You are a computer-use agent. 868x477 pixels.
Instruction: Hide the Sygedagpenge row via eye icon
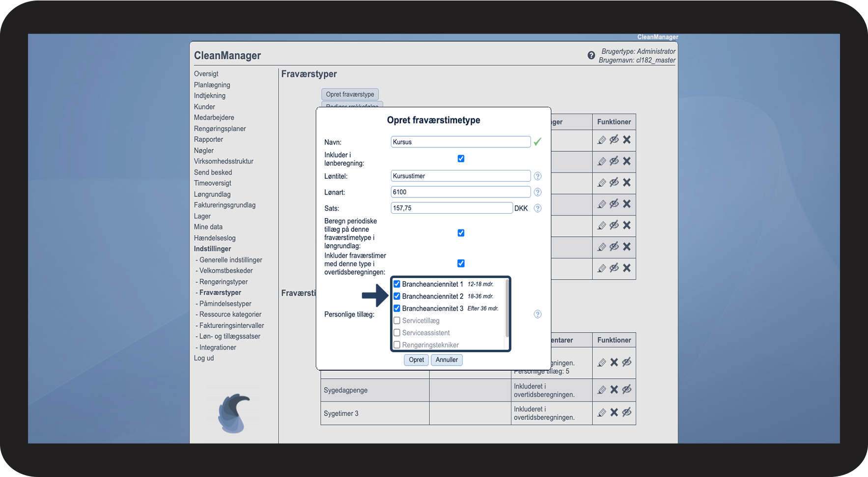tap(627, 390)
